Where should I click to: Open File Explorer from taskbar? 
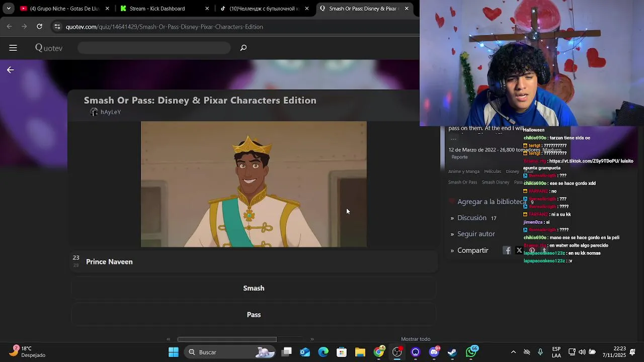[360, 352]
